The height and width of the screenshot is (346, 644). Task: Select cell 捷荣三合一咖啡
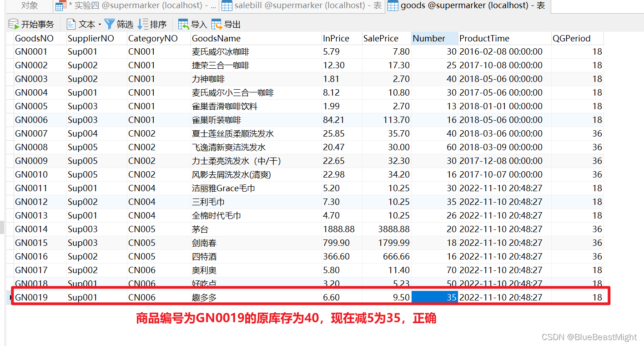(x=256, y=65)
